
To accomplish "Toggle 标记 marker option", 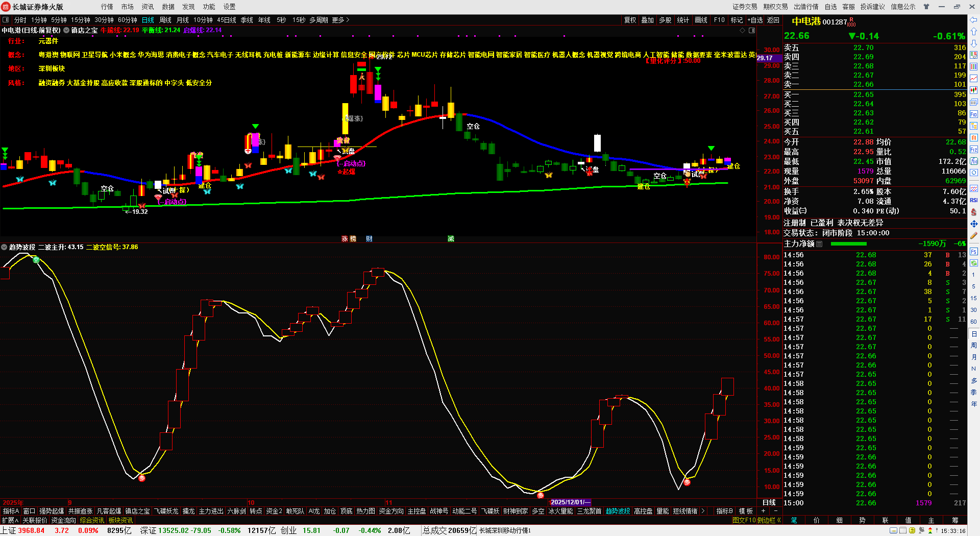I will 737,20.
